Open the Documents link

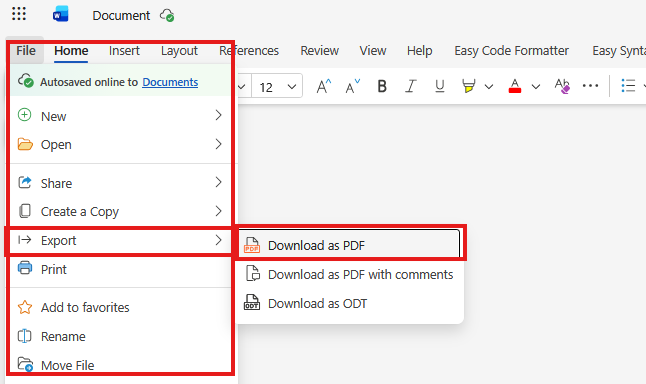170,82
